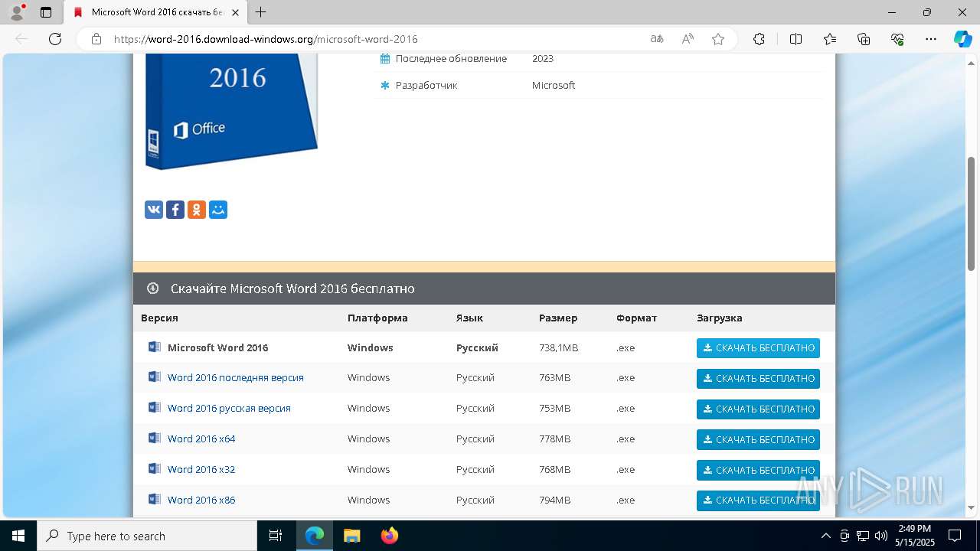The image size is (980, 551).
Task: Open File Explorer from taskbar
Action: coord(352,536)
